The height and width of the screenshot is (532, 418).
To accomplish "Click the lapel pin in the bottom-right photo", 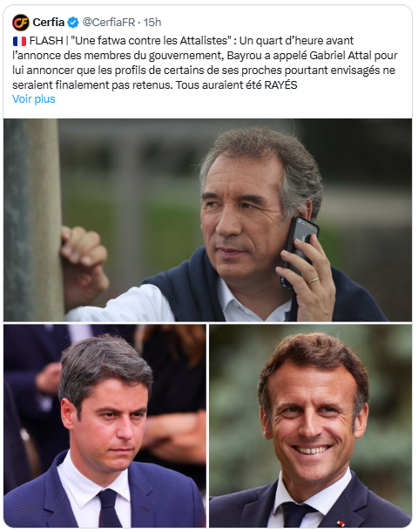I will (x=340, y=523).
